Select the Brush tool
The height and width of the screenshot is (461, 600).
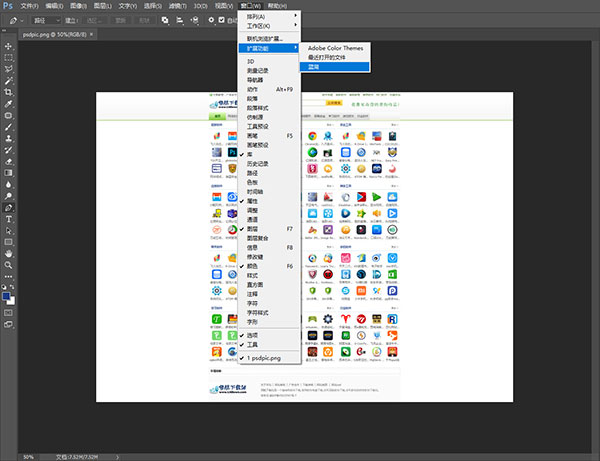coord(8,127)
